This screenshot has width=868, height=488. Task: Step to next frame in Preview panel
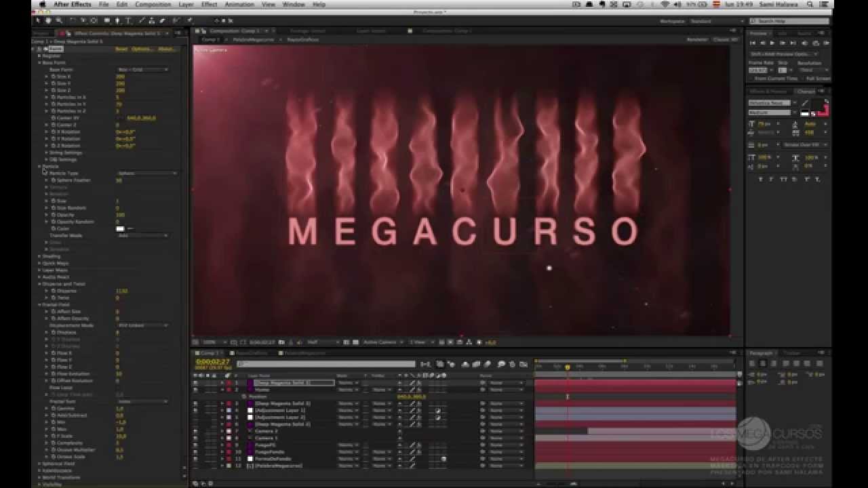[781, 43]
